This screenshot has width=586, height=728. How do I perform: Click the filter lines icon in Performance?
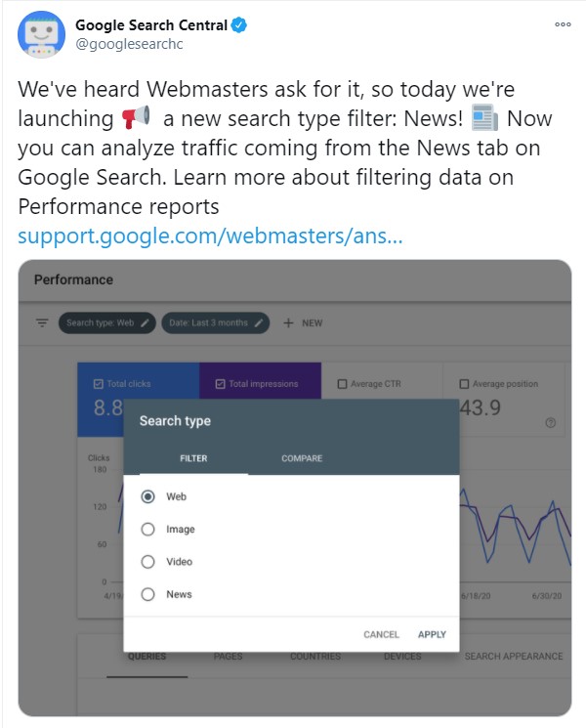(42, 322)
